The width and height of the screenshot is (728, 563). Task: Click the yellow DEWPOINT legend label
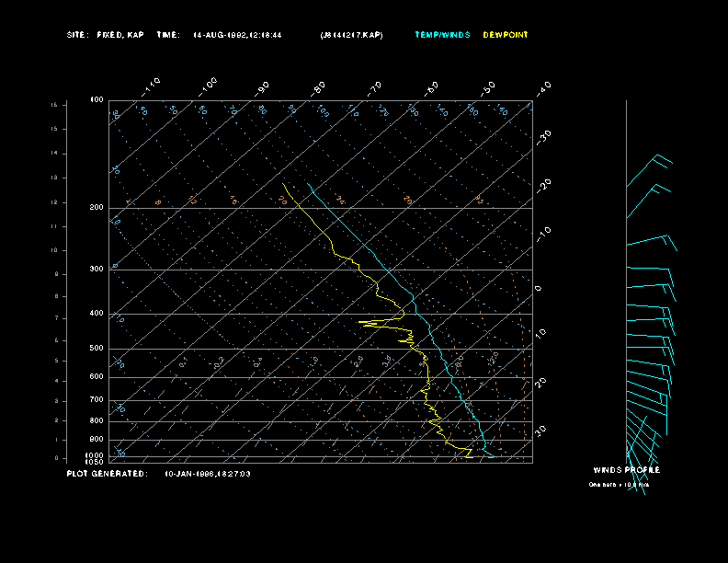click(x=506, y=35)
